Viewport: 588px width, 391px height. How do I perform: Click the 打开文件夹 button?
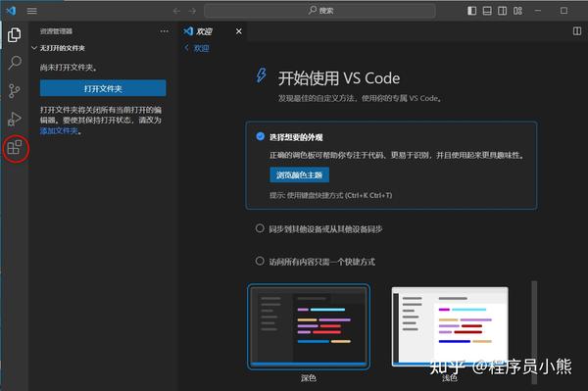pos(103,88)
